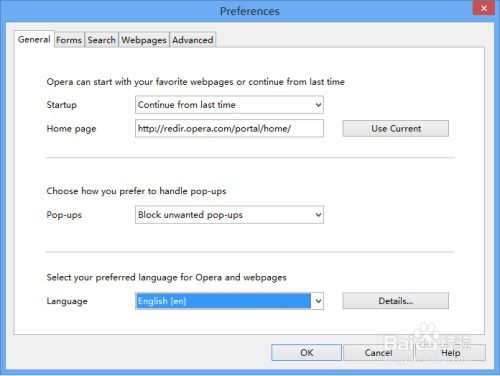Switch to the Forms tab
Viewport: 500px width, 376px height.
click(69, 40)
